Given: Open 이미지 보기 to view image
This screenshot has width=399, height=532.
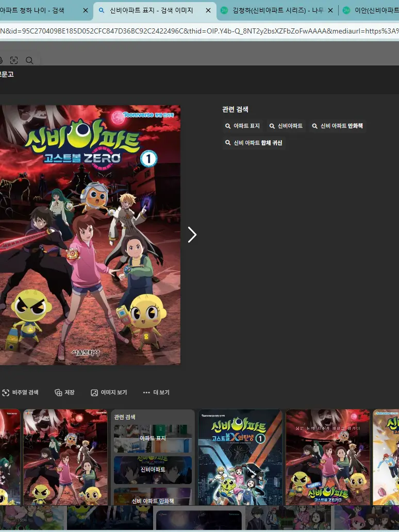Looking at the screenshot, I should pos(109,392).
